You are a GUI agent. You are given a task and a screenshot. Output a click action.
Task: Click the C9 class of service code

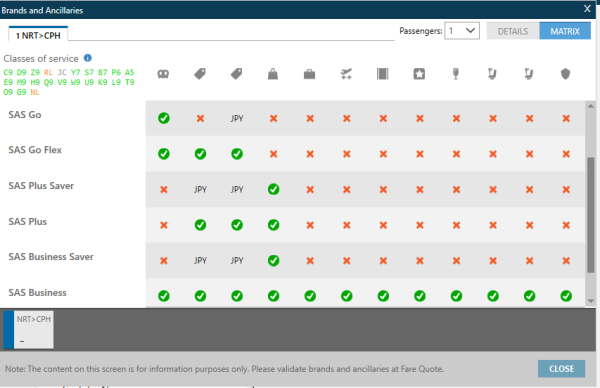pos(8,72)
